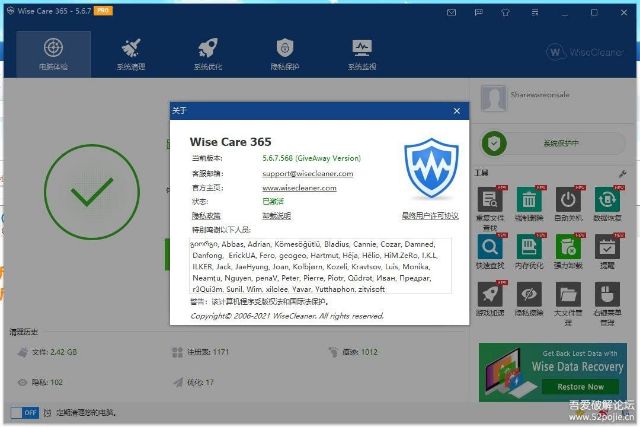Screen dimensions: 640x427
Task: Toggle the OFF scheduled cleanup switch
Action: tap(25, 413)
